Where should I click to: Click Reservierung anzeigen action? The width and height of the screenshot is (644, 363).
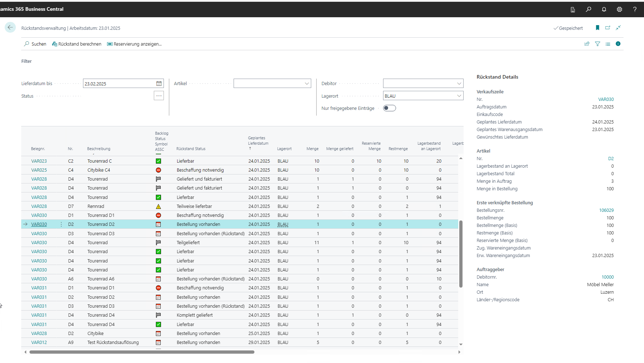(134, 44)
